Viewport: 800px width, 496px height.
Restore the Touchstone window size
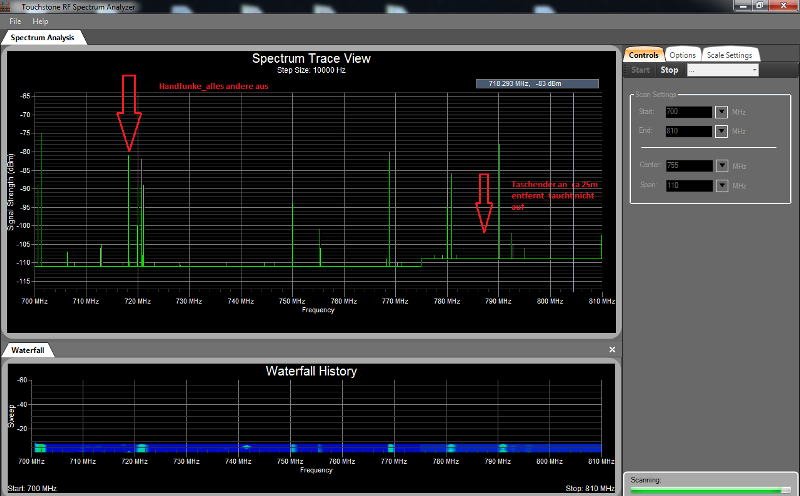[760, 6]
